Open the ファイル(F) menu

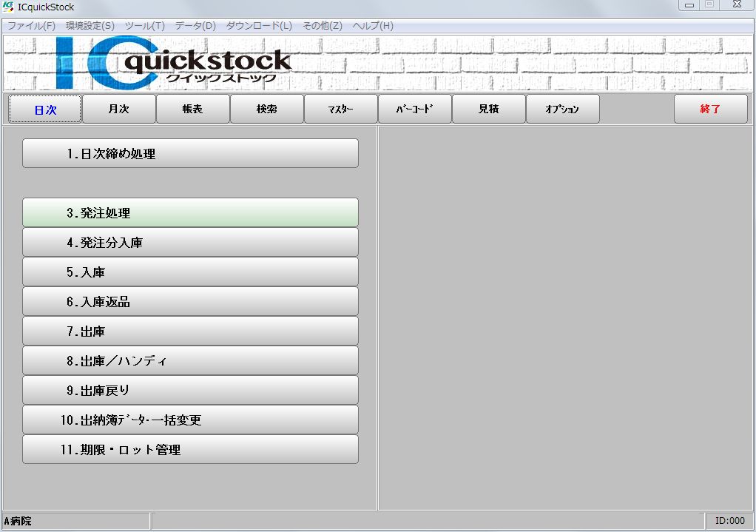coord(31,26)
